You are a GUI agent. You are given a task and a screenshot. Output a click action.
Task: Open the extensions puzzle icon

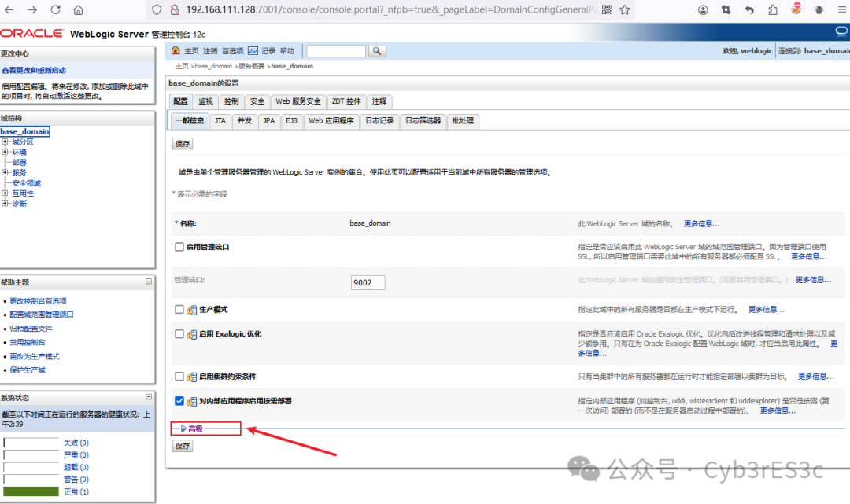coord(773,9)
